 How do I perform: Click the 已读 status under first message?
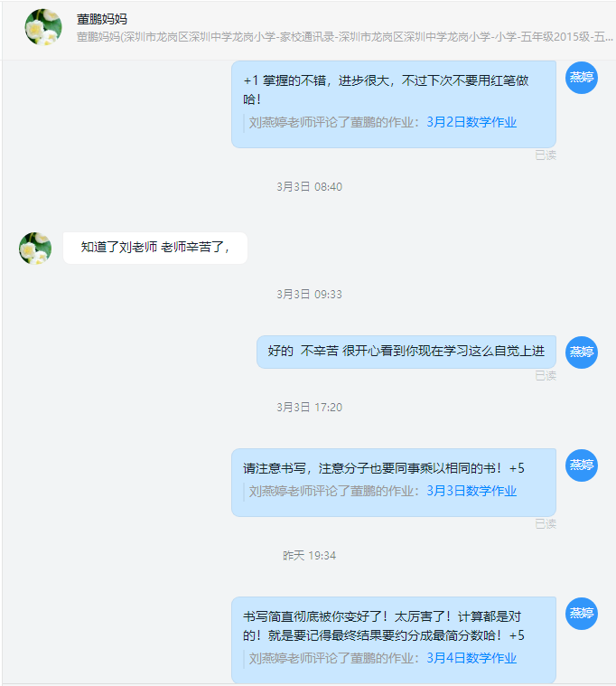click(x=546, y=155)
